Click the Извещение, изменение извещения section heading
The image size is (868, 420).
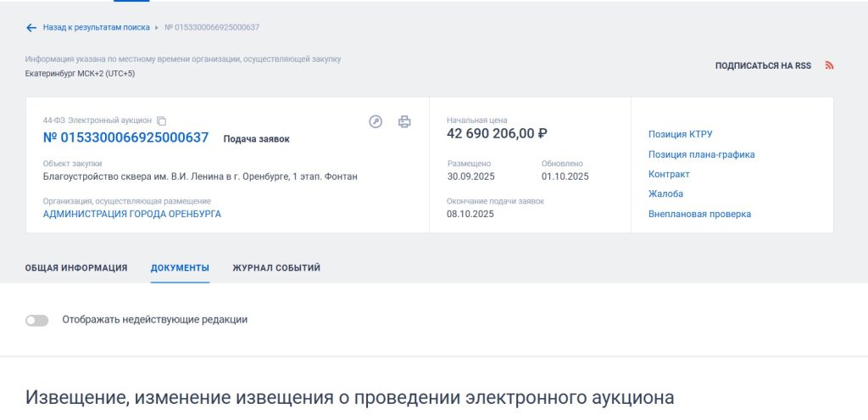pyautogui.click(x=349, y=398)
